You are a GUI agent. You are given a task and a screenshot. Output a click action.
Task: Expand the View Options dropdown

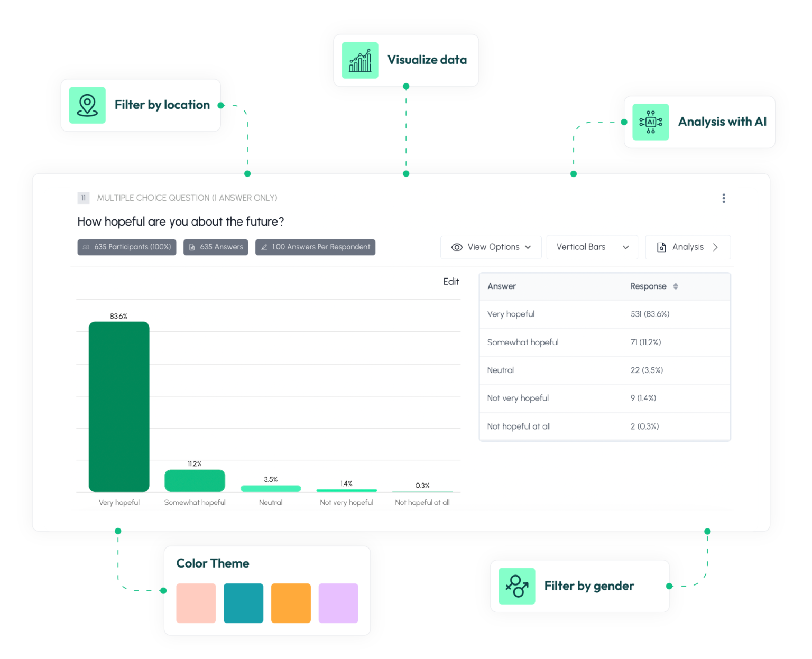(491, 247)
